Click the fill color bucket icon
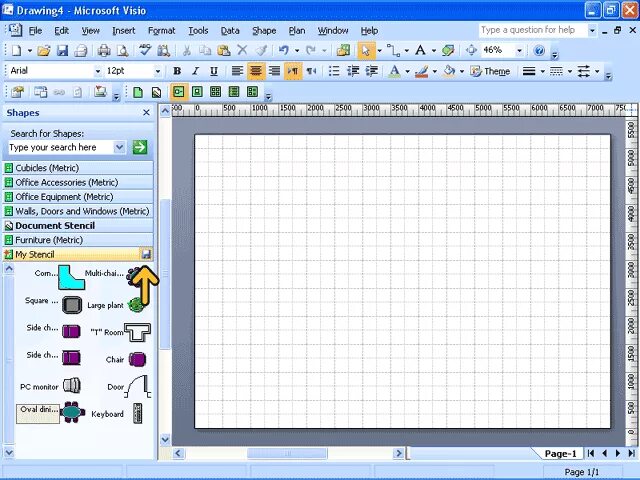640x480 pixels. click(449, 71)
